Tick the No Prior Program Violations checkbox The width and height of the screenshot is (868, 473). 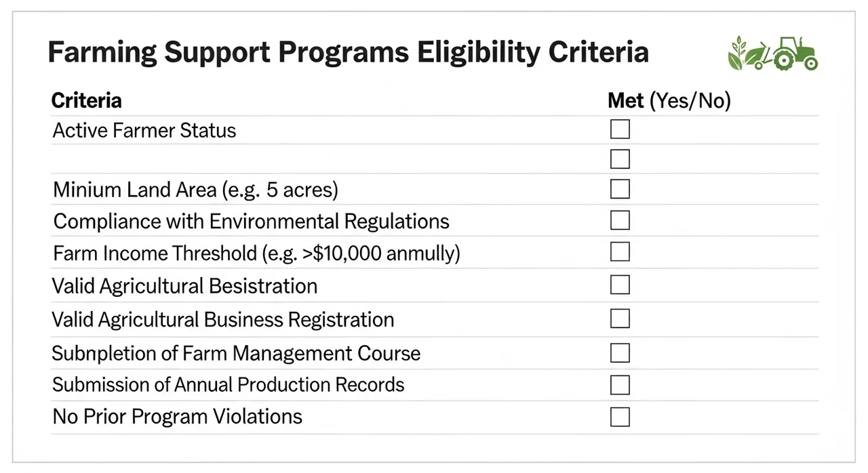[620, 416]
